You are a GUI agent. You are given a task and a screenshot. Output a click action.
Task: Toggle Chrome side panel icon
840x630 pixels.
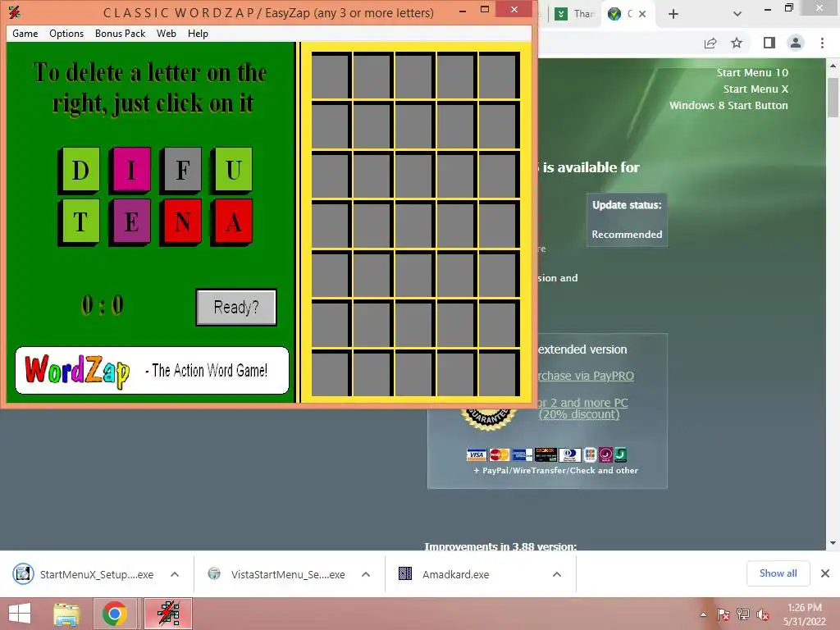769,43
